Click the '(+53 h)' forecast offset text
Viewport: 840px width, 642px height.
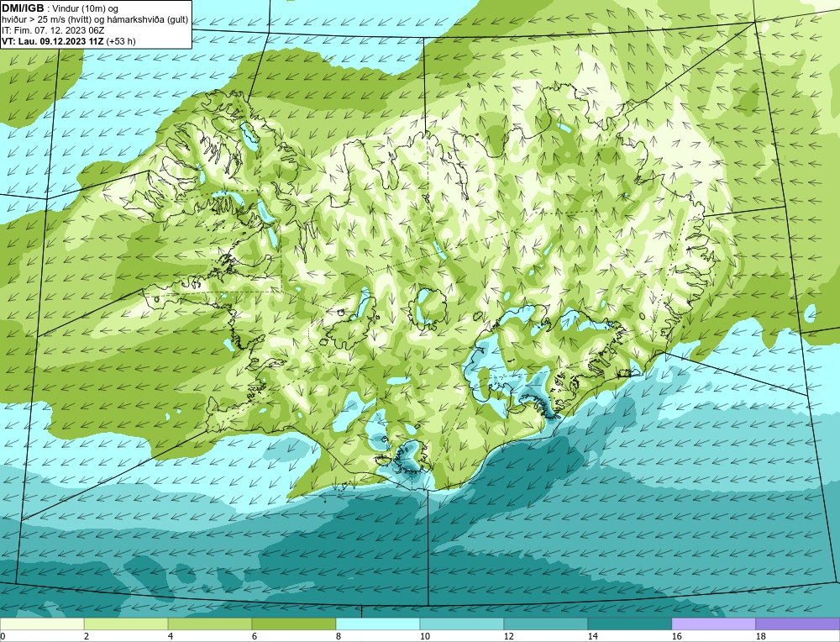[121, 41]
